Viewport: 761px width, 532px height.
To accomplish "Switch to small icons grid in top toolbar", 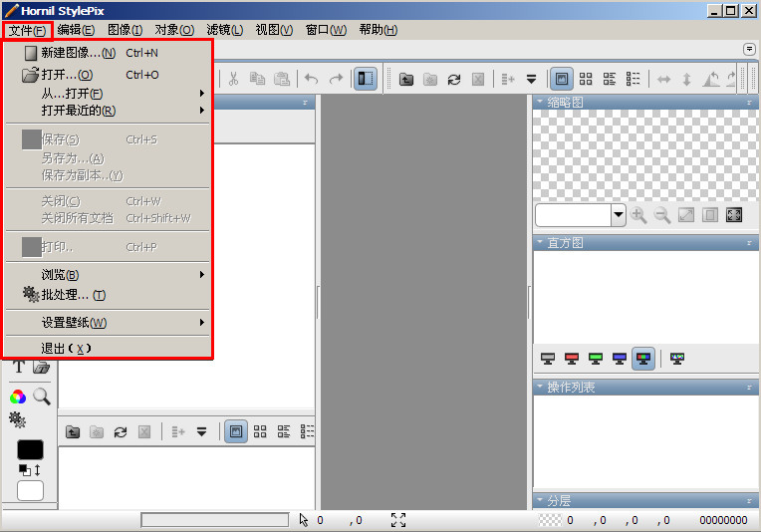I will (x=586, y=79).
